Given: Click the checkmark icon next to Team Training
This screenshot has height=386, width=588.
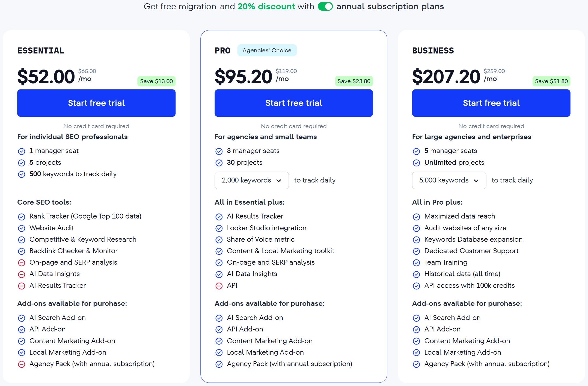Looking at the screenshot, I should 417,263.
